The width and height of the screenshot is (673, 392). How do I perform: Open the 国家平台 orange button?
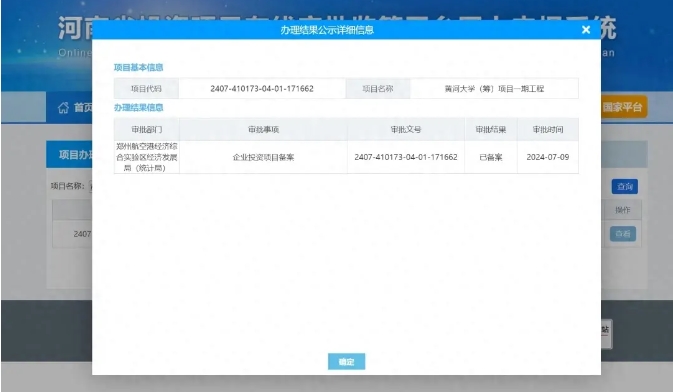pos(624,107)
